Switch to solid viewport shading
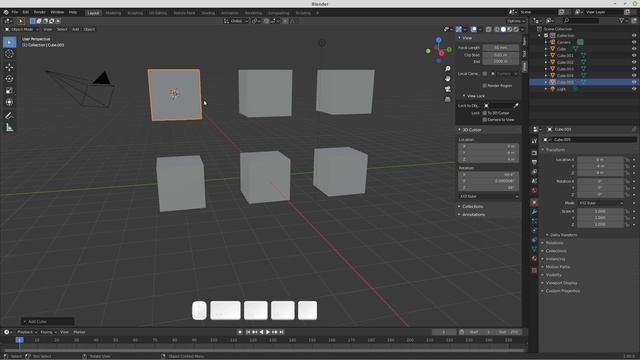 pos(503,29)
